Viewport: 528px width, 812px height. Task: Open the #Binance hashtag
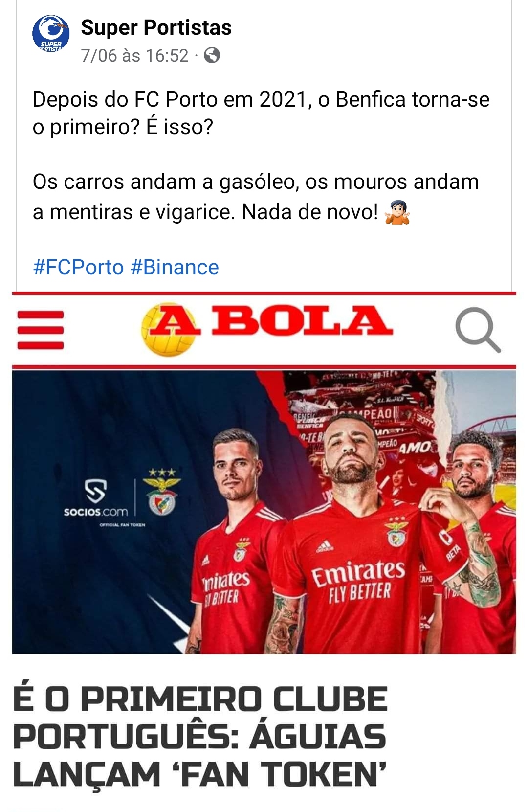click(x=175, y=267)
